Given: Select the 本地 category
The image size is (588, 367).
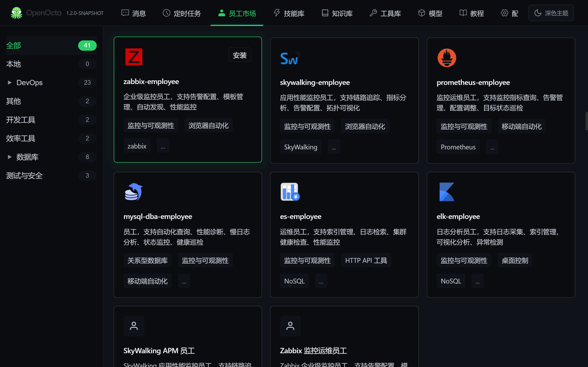Looking at the screenshot, I should [x=51, y=64].
